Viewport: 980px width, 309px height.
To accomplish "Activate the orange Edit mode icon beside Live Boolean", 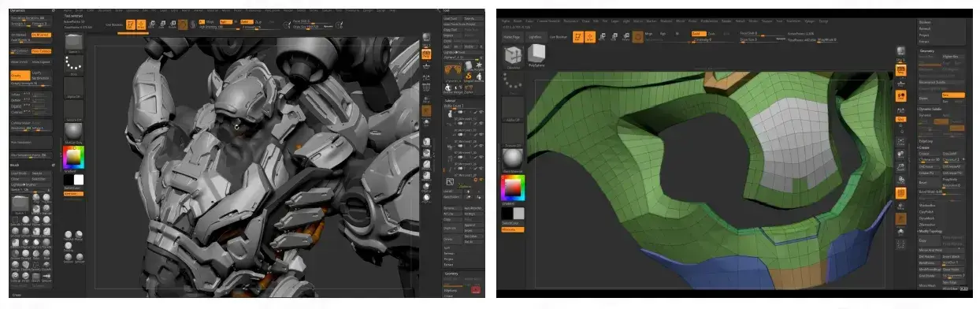I will (578, 37).
